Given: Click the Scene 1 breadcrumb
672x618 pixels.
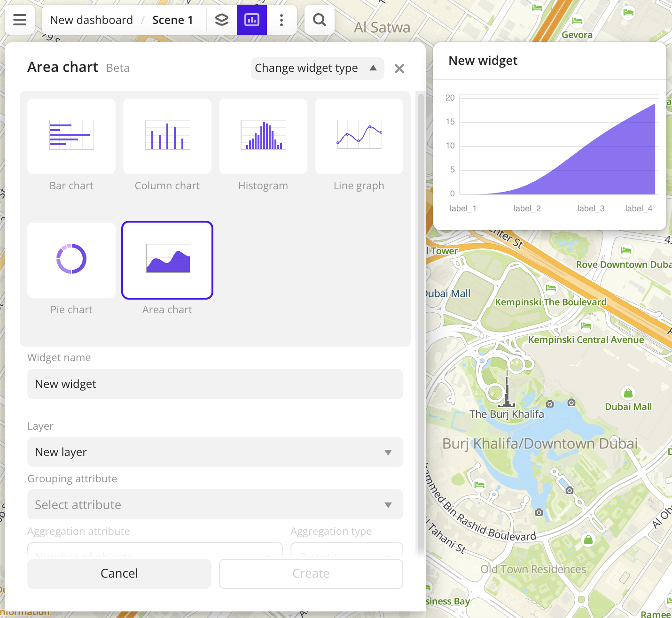Looking at the screenshot, I should [172, 20].
